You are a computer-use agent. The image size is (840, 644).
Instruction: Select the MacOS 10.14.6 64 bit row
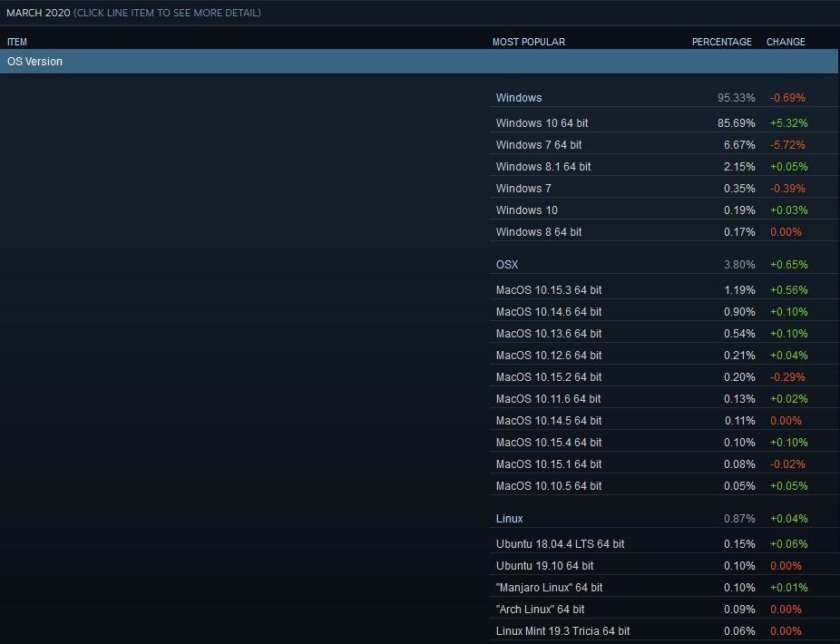pyautogui.click(x=664, y=312)
